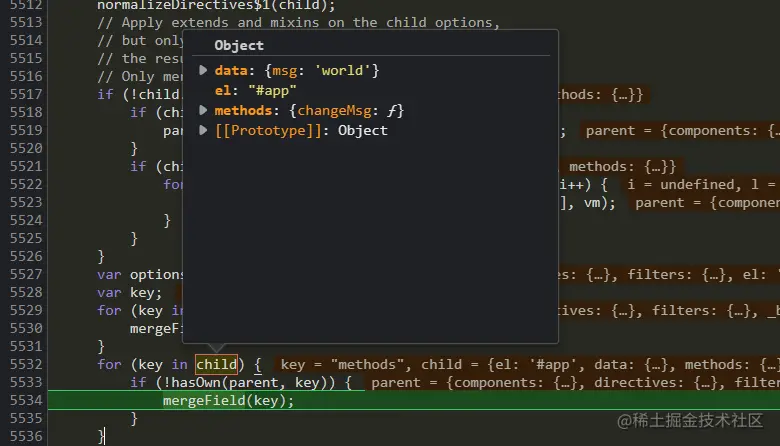Image resolution: width=780 pixels, height=446 pixels.
Task: Click the {changeMsg: ƒ} value in tooltip
Action: pos(347,110)
